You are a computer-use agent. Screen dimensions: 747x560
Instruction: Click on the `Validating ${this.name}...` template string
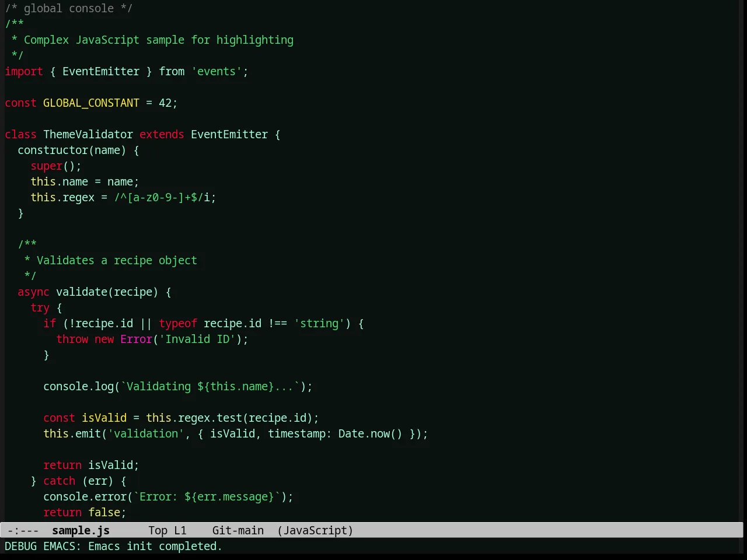point(210,386)
